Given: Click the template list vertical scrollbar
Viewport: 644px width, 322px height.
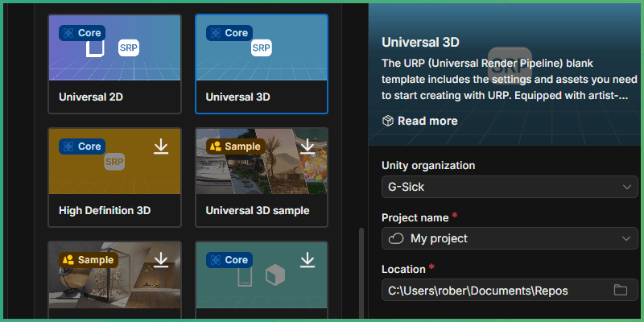Looking at the screenshot, I should (x=361, y=274).
